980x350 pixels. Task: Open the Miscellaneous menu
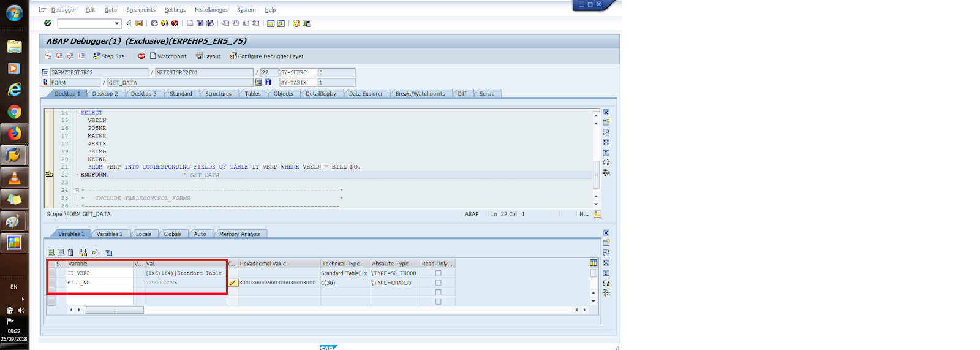tap(211, 10)
